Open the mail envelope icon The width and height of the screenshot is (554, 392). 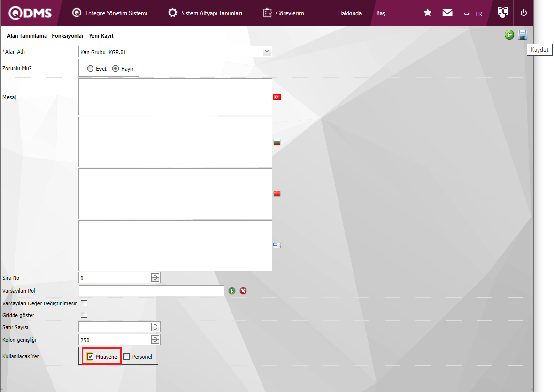point(447,13)
